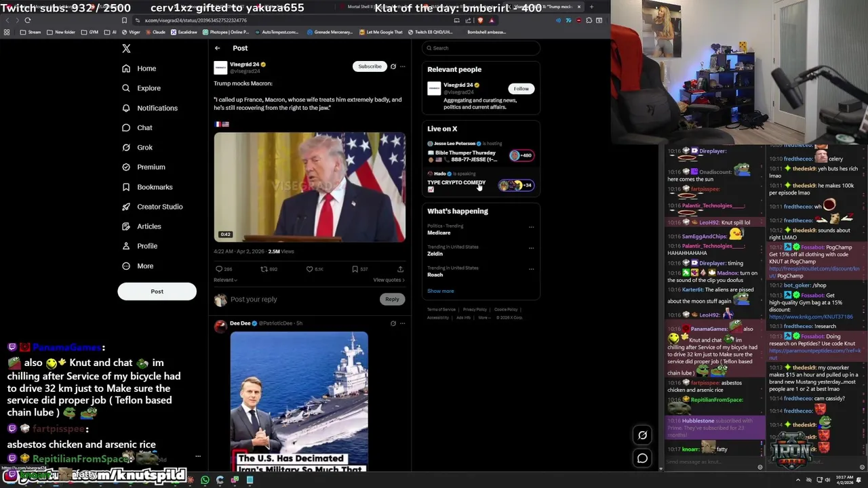
Task: Open Medicare trending topic
Action: pos(439,232)
